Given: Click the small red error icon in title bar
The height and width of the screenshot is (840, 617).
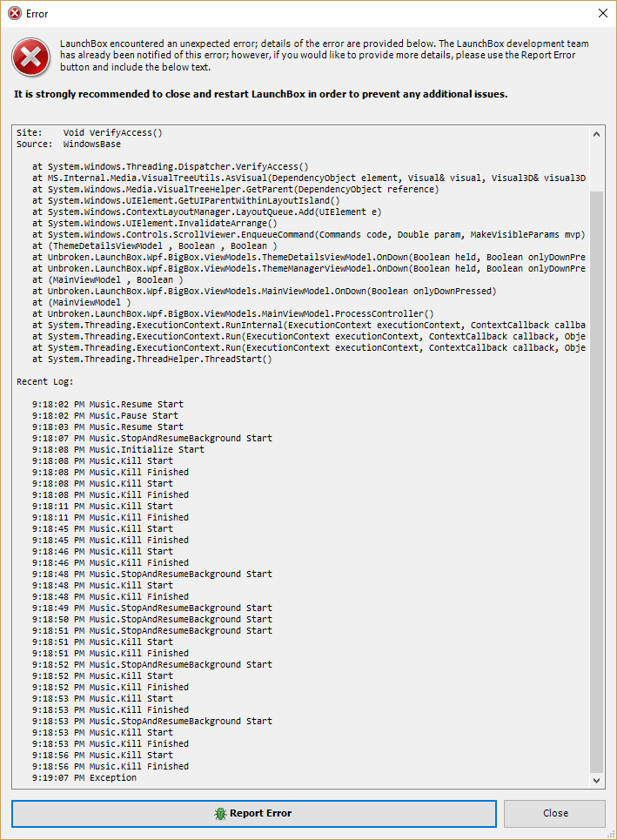Looking at the screenshot, I should click(15, 13).
